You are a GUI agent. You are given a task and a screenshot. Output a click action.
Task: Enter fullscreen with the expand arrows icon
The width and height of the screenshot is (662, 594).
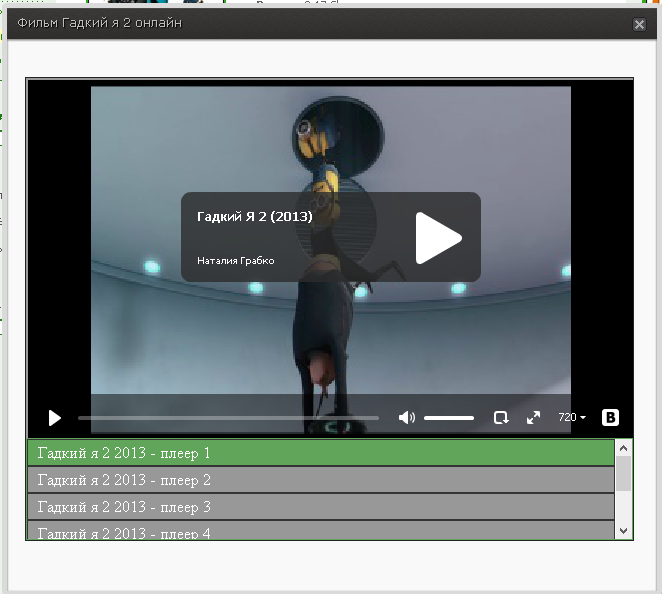tap(534, 418)
